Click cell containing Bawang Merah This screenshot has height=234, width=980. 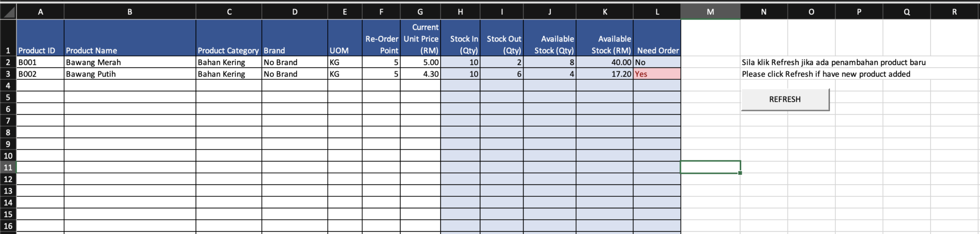click(130, 62)
